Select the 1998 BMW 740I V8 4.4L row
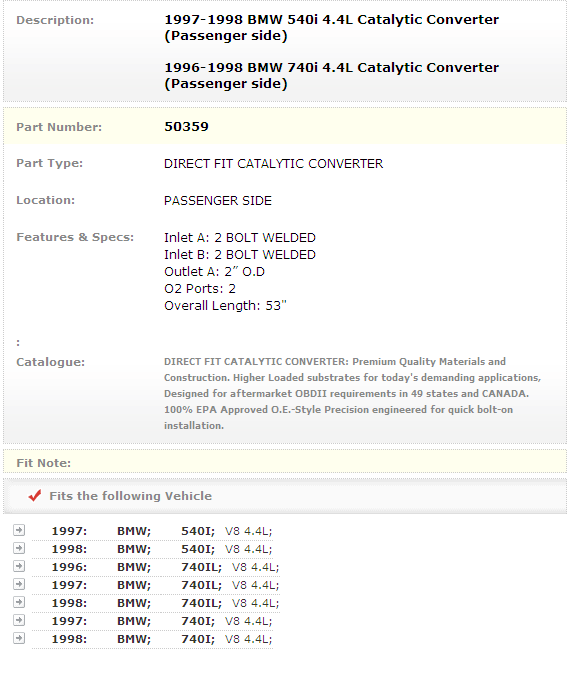This screenshot has width=570, height=673. tap(152, 639)
